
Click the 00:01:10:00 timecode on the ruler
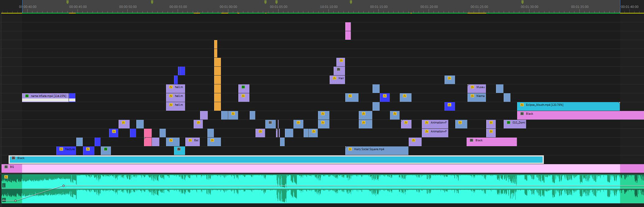click(329, 7)
